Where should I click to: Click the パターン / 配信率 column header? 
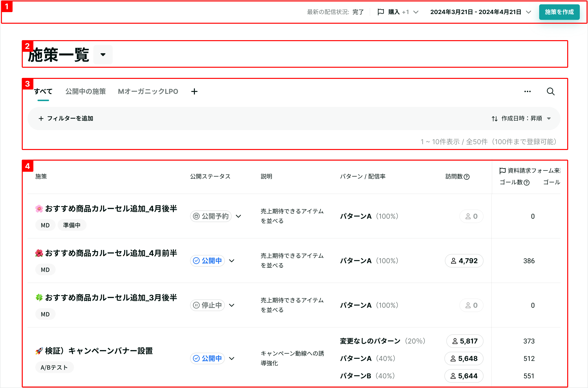(x=362, y=176)
